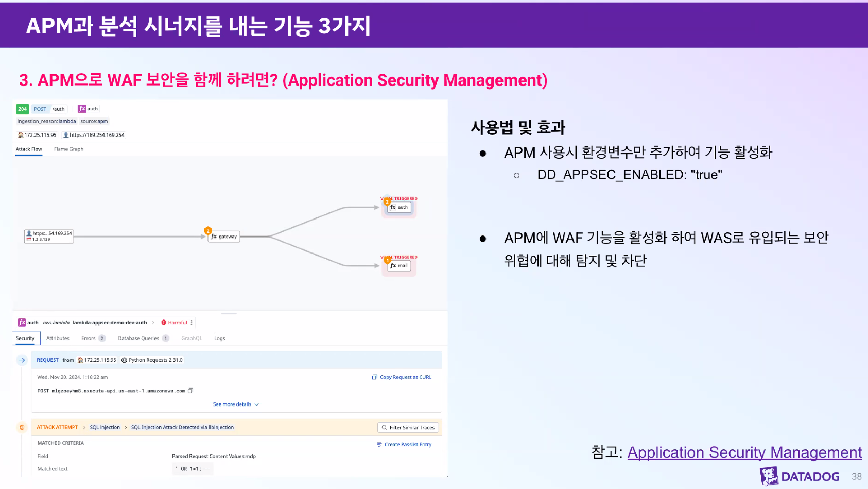Open the Attributes tab
This screenshot has width=868, height=489.
click(x=58, y=338)
